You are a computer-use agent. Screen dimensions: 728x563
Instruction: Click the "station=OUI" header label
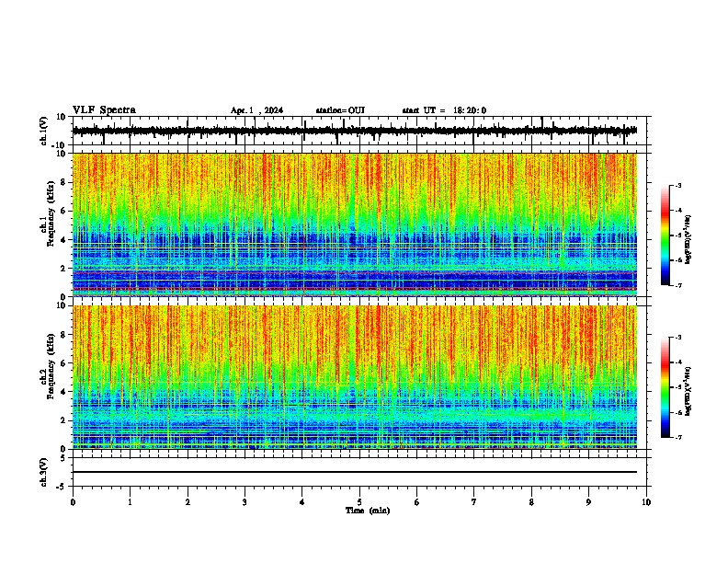[340, 110]
